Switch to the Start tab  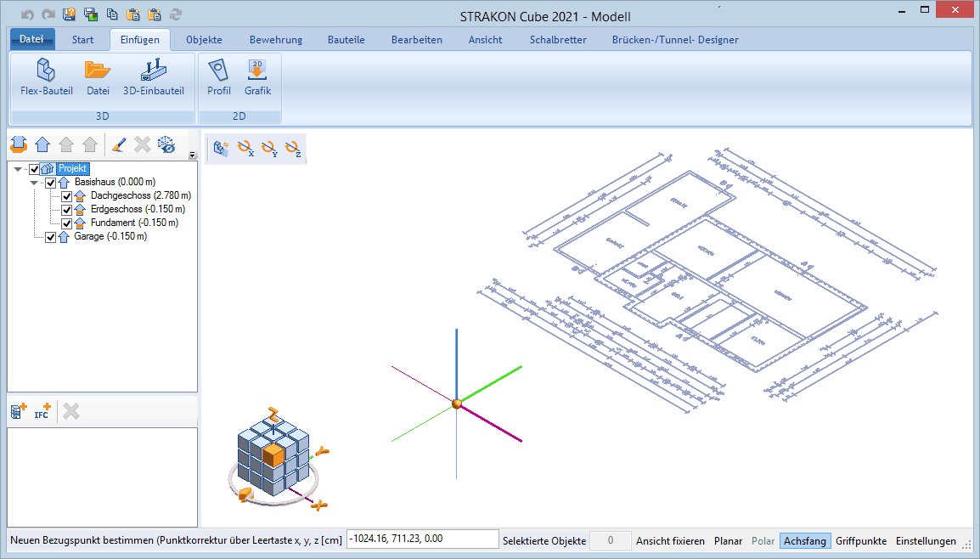pyautogui.click(x=82, y=39)
